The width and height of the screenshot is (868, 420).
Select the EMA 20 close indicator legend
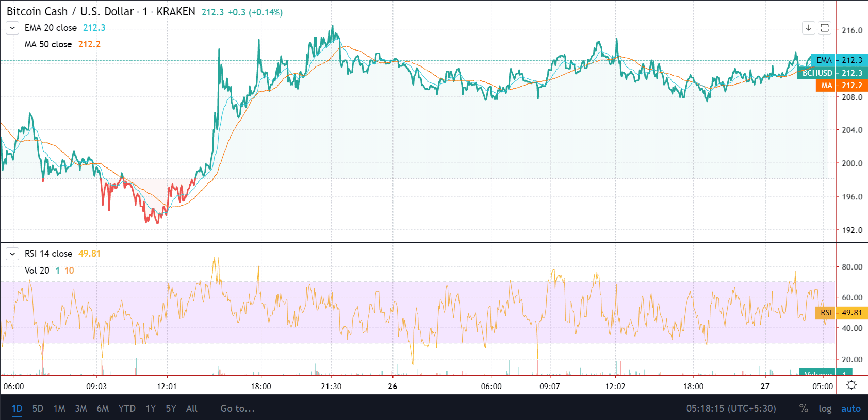pyautogui.click(x=51, y=28)
